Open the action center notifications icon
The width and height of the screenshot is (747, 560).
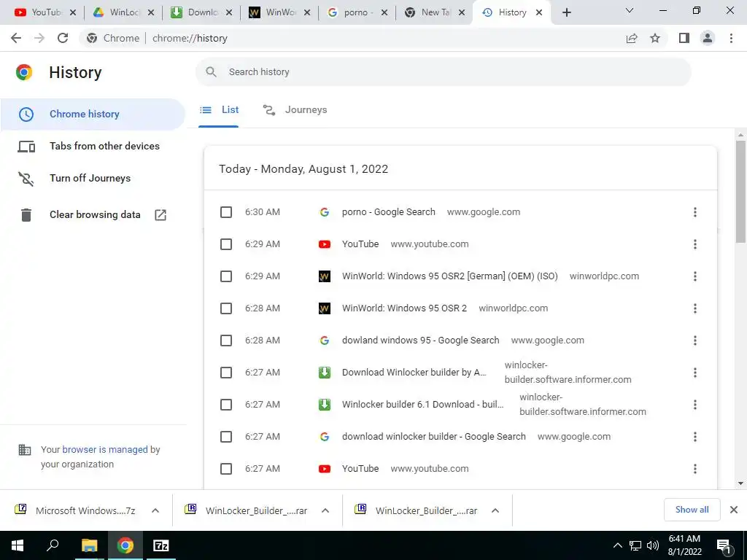pyautogui.click(x=724, y=546)
